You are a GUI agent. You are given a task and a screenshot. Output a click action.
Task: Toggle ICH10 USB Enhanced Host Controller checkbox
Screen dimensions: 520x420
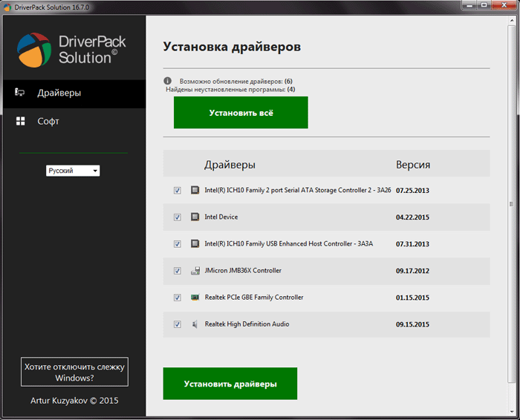178,244
